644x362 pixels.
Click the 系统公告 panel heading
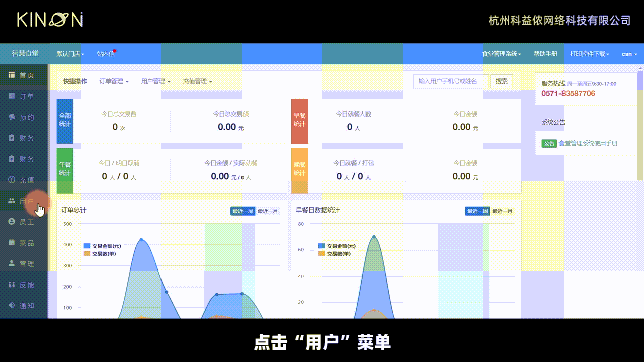click(553, 122)
